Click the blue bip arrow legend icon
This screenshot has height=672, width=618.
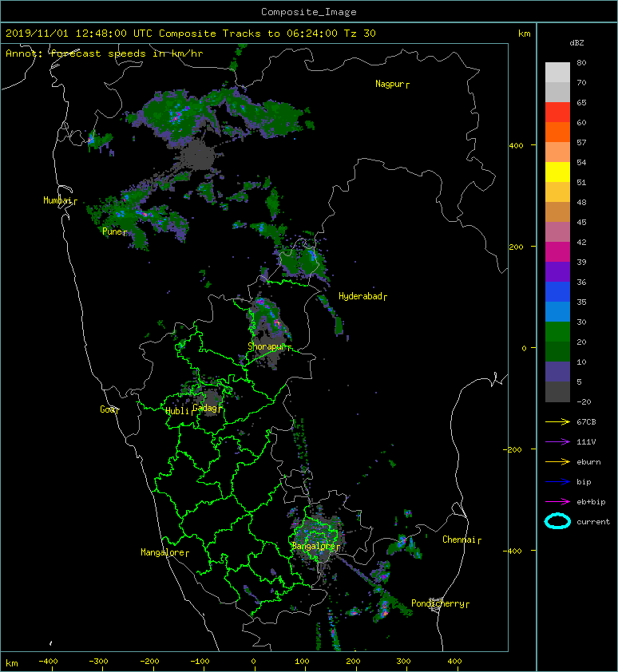click(x=557, y=482)
